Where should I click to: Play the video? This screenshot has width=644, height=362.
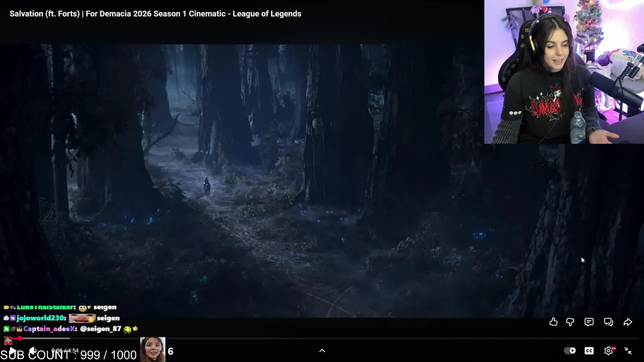tap(13, 350)
